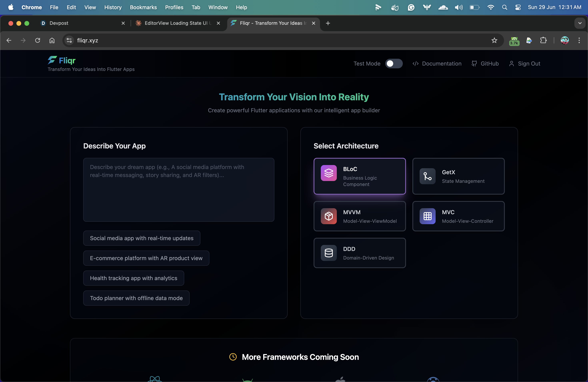Open site information dropdown in address bar
This screenshot has height=382, width=588.
(x=69, y=41)
